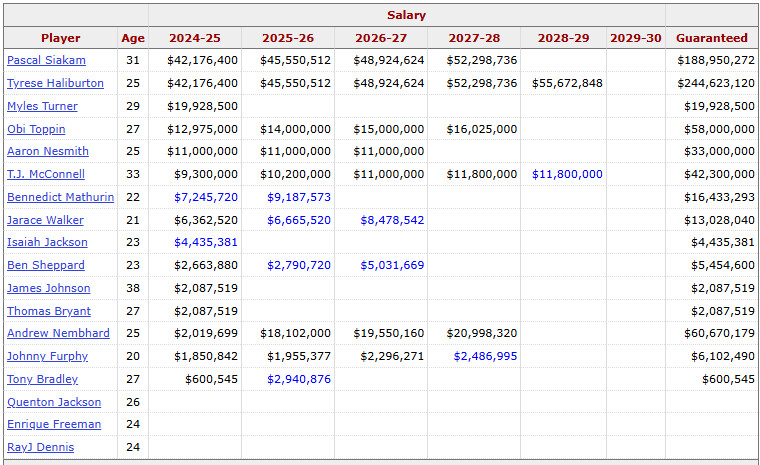The image size is (760, 465).
Task: Open Quenton Jackson's profile
Action: 54,402
